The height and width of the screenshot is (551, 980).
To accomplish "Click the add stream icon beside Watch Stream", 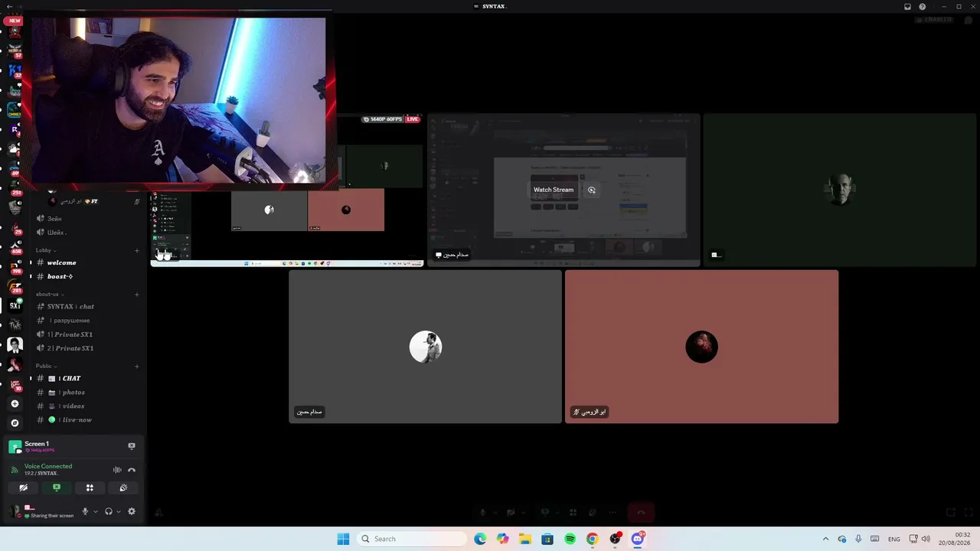I will point(592,190).
